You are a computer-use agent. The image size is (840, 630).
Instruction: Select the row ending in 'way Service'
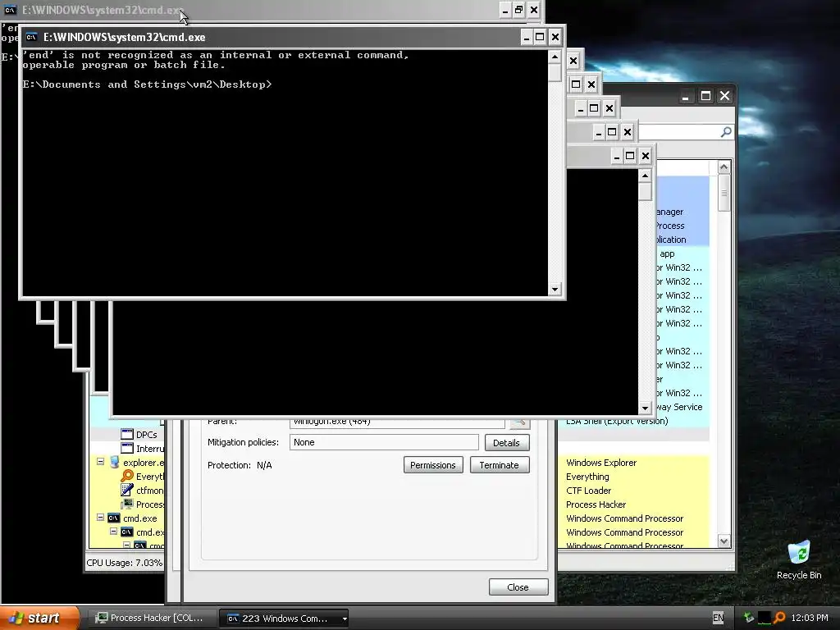[682, 407]
